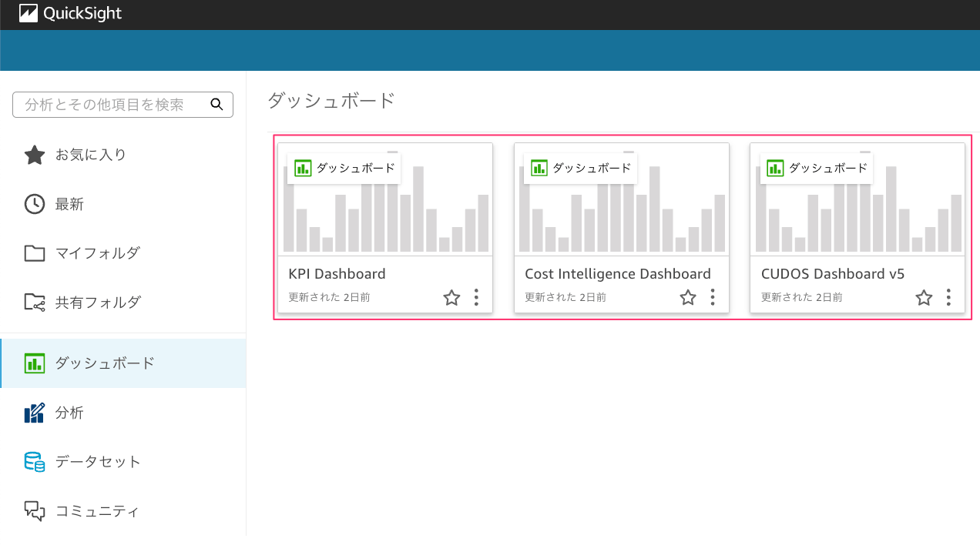980x545 pixels.
Task: Click green dashboard badge icon on KPI Dashboard card
Action: point(303,168)
